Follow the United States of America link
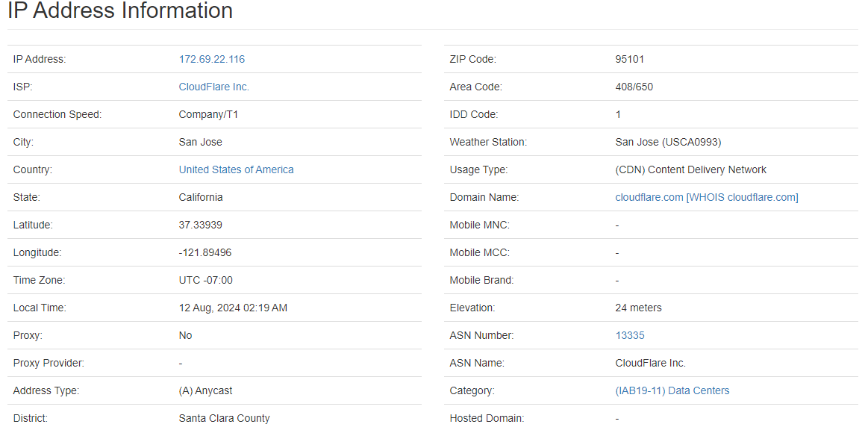The height and width of the screenshot is (433, 868). (x=236, y=170)
